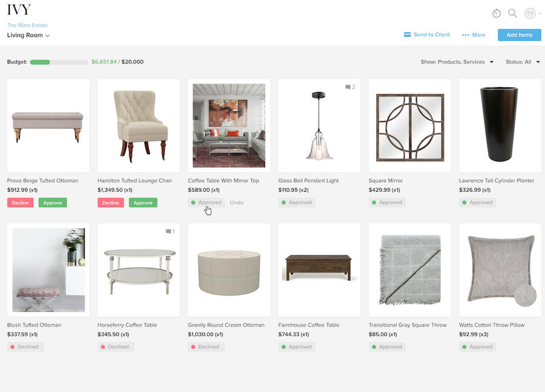Open the Status: All dropdown

coord(523,62)
